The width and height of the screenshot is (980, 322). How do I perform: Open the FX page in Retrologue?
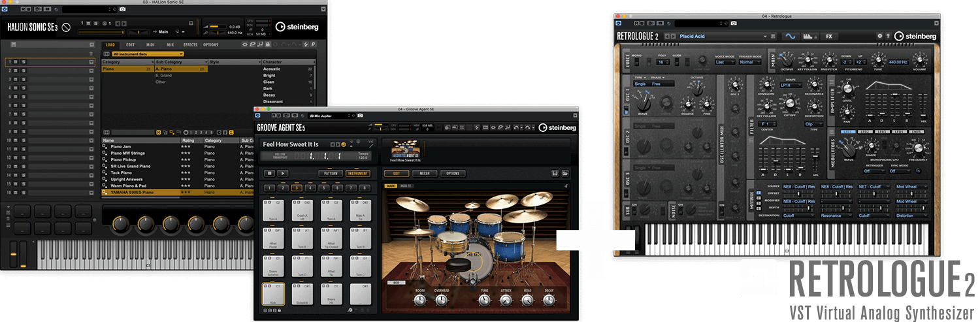830,36
